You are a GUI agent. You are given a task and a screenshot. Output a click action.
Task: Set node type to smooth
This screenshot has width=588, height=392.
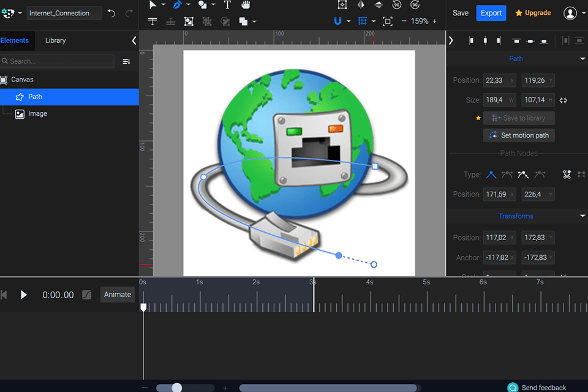[x=507, y=175]
